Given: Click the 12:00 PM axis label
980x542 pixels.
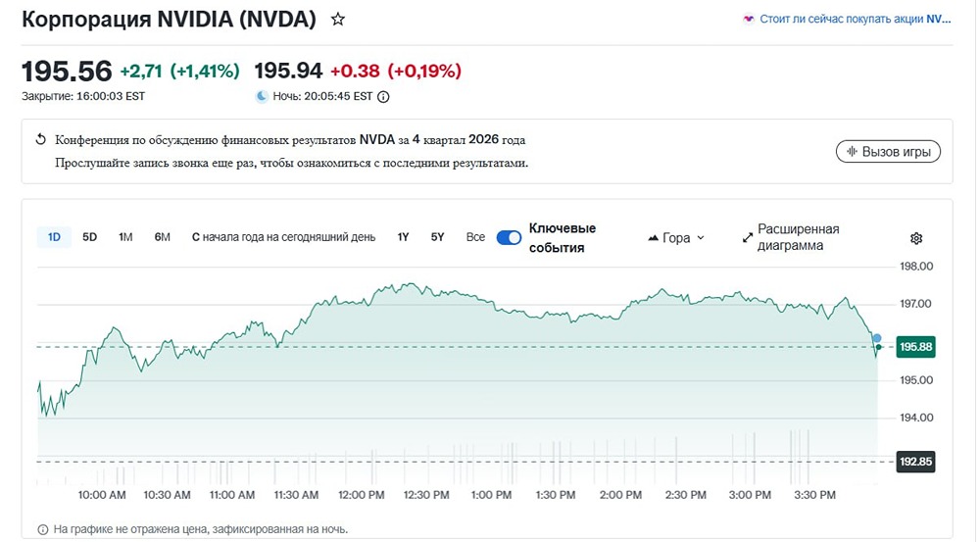Looking at the screenshot, I should (x=362, y=495).
